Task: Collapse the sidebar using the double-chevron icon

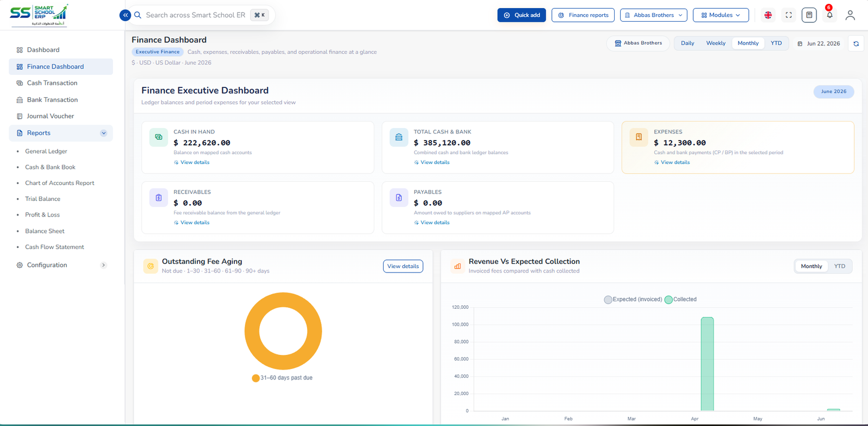Action: 125,15
